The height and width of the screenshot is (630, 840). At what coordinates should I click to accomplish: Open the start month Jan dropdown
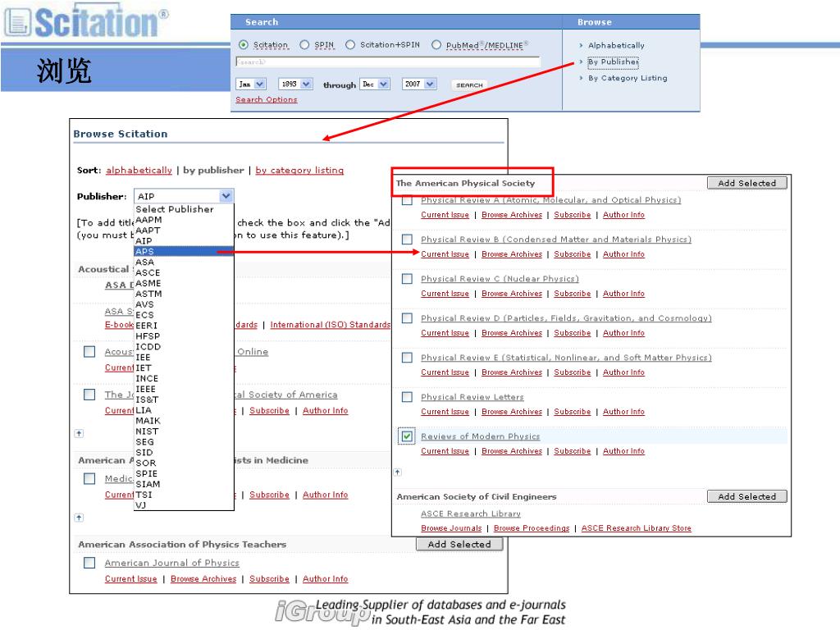click(251, 84)
